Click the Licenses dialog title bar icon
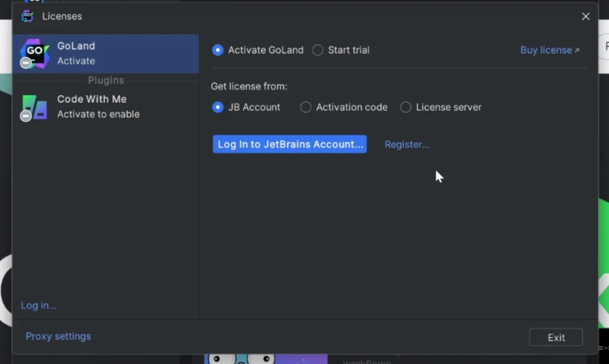609x364 pixels. tap(27, 16)
